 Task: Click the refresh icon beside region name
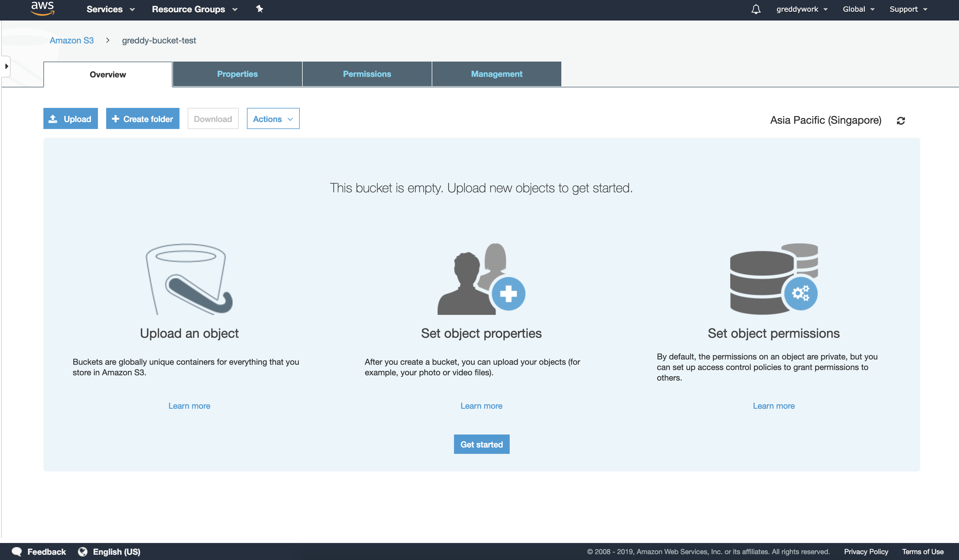coord(900,121)
